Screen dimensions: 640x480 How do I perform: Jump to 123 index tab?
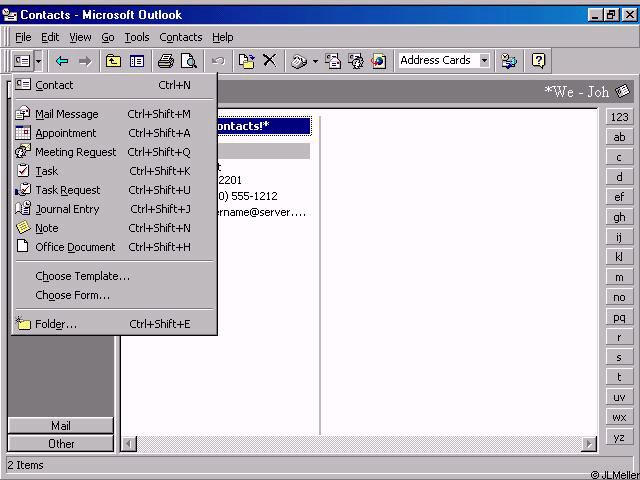click(619, 117)
